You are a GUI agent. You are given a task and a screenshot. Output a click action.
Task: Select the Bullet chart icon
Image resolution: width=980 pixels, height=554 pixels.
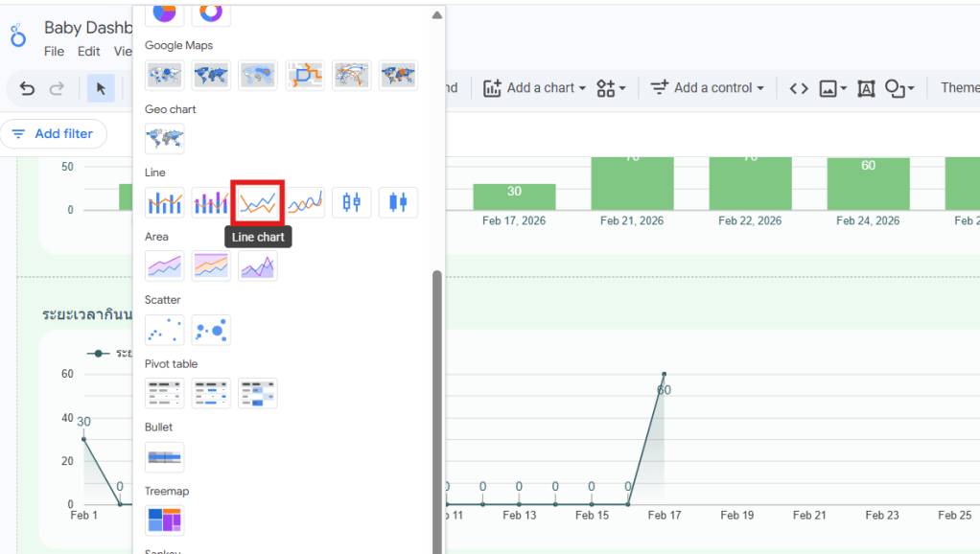coord(164,457)
